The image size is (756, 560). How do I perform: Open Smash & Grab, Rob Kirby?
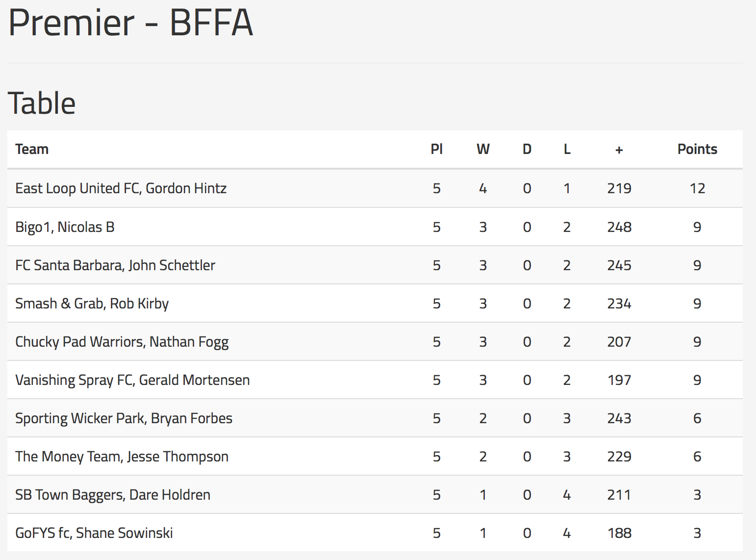click(92, 304)
